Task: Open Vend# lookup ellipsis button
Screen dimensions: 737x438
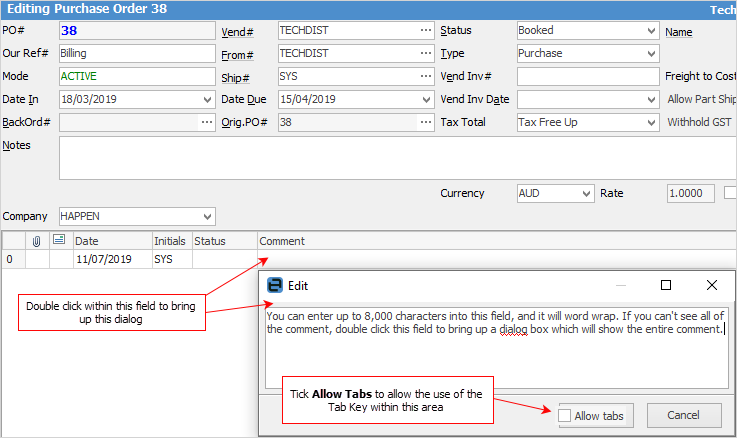Action: [x=426, y=31]
